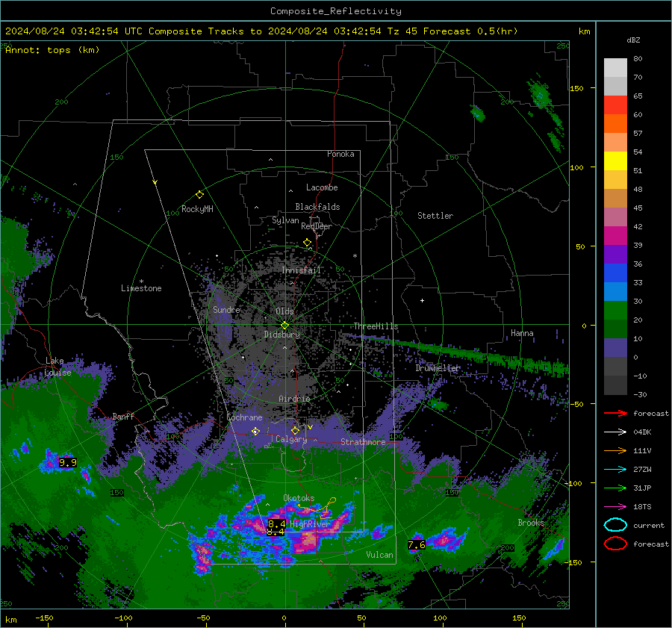The image size is (672, 628).
Task: Click the orange 111V arrow in legend
Action: click(x=615, y=450)
